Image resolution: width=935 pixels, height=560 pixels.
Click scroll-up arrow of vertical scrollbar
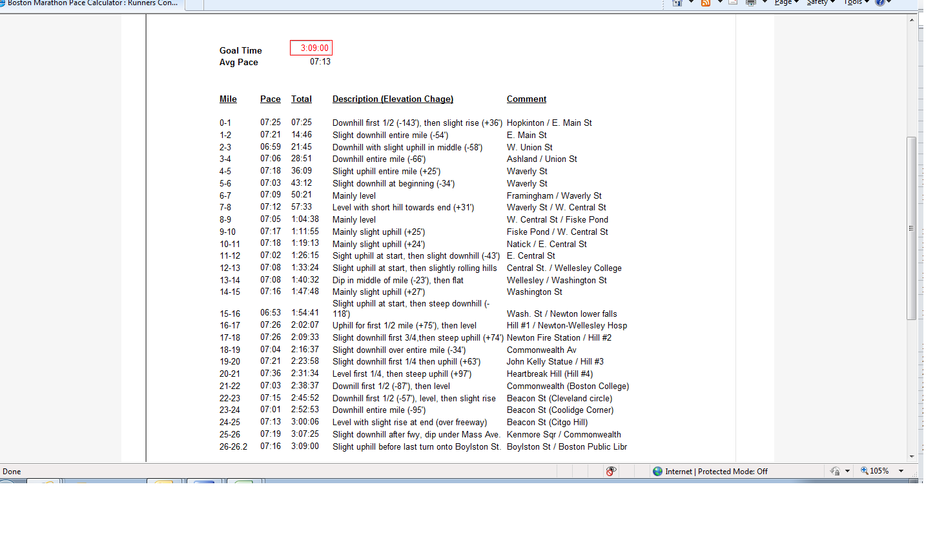(912, 20)
